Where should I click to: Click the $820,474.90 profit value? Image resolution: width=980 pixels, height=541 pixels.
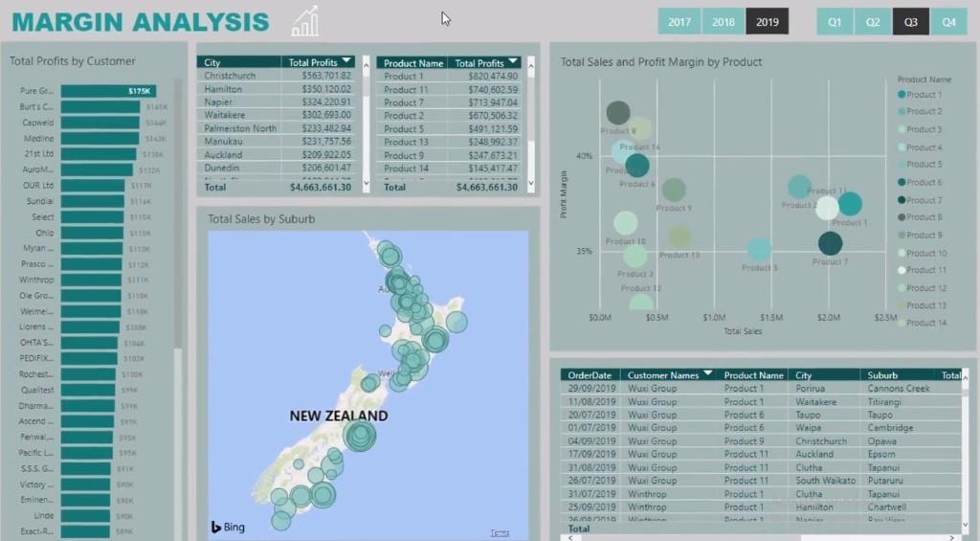tap(493, 77)
